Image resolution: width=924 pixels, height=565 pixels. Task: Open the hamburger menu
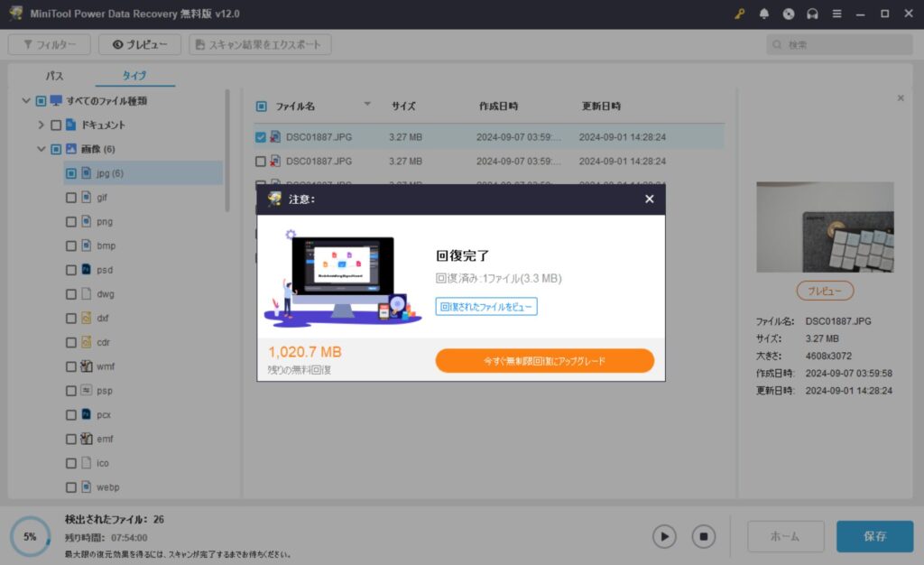pos(836,14)
